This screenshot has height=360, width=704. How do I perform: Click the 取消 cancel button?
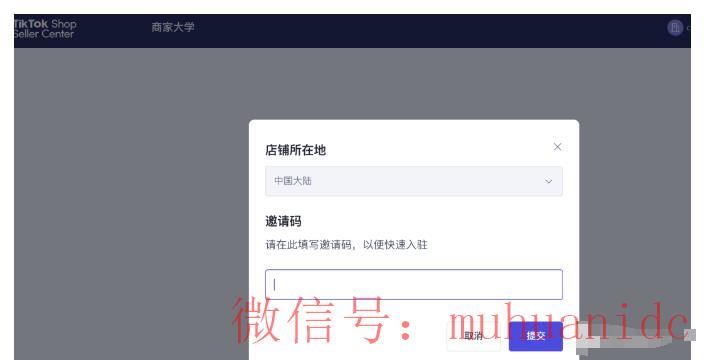tap(473, 336)
